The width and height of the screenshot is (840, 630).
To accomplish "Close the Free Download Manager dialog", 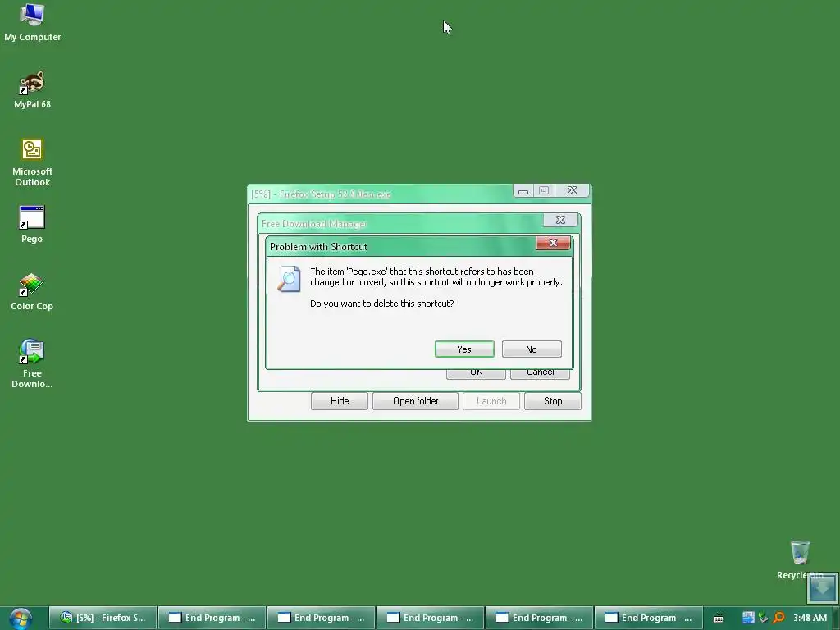I will (x=560, y=220).
